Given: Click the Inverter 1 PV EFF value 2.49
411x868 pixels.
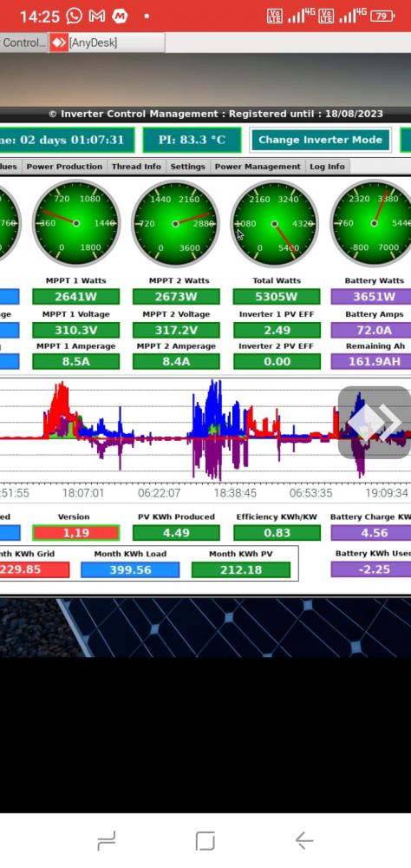Looking at the screenshot, I should tap(277, 330).
